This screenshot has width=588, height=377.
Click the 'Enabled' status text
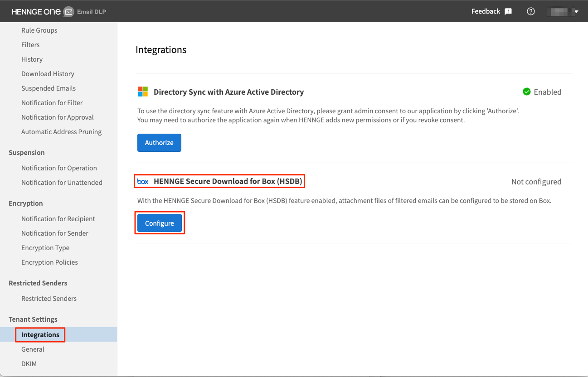point(548,92)
